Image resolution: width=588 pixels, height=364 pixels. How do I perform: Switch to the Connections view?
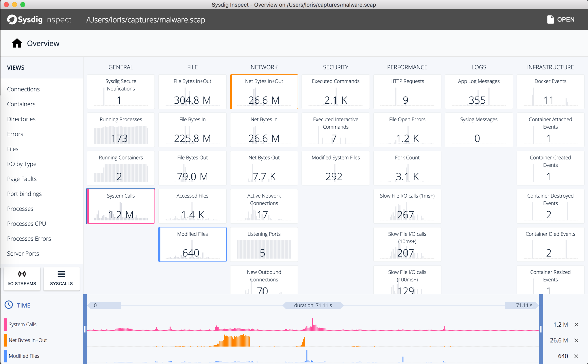[23, 89]
